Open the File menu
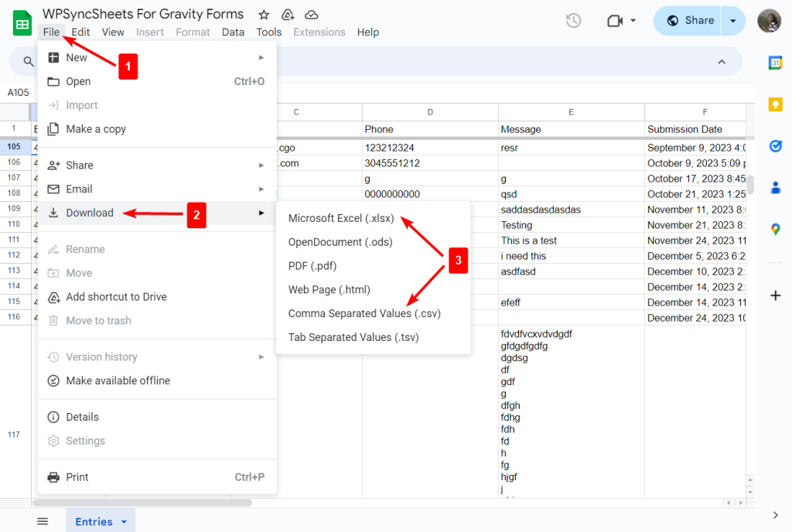The image size is (792, 532). click(51, 32)
